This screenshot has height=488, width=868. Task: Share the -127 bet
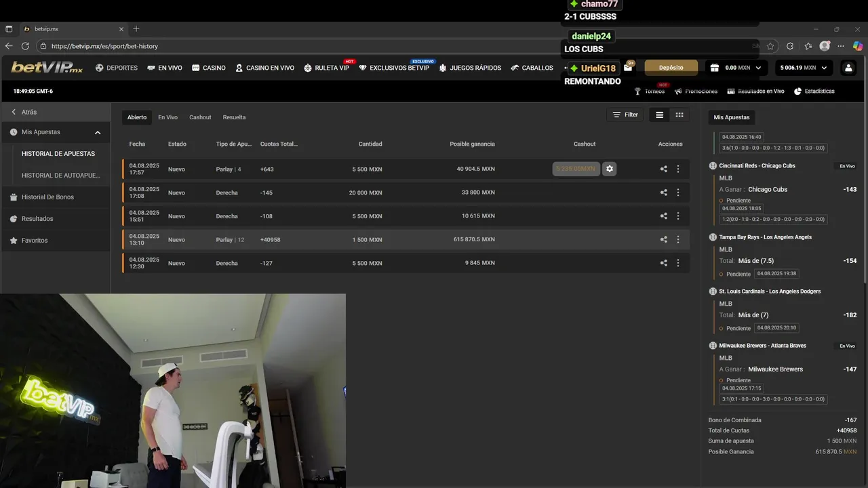tap(663, 263)
